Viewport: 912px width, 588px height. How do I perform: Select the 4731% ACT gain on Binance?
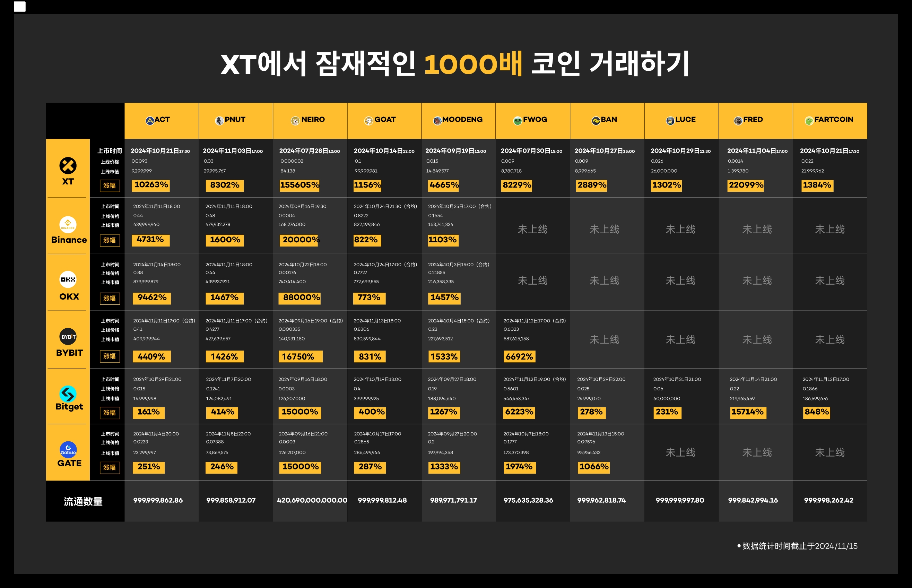pyautogui.click(x=150, y=240)
